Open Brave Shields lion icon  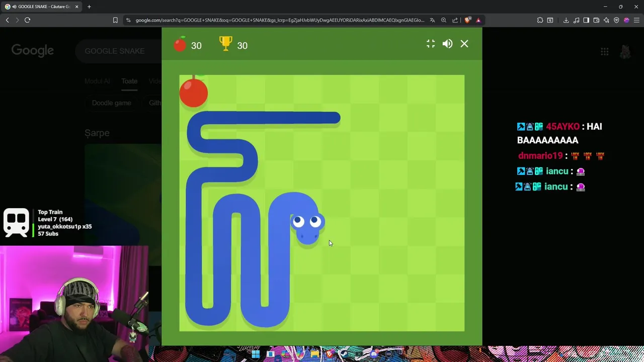point(467,20)
